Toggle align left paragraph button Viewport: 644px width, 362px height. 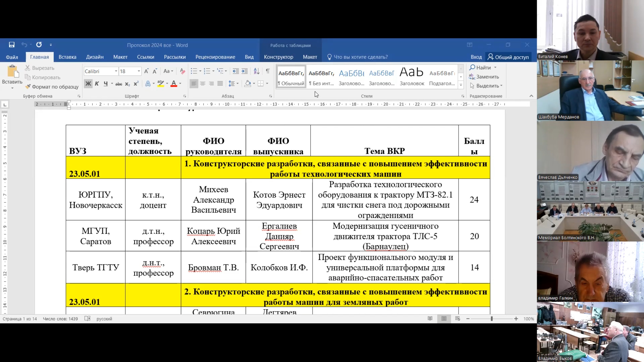click(x=194, y=84)
